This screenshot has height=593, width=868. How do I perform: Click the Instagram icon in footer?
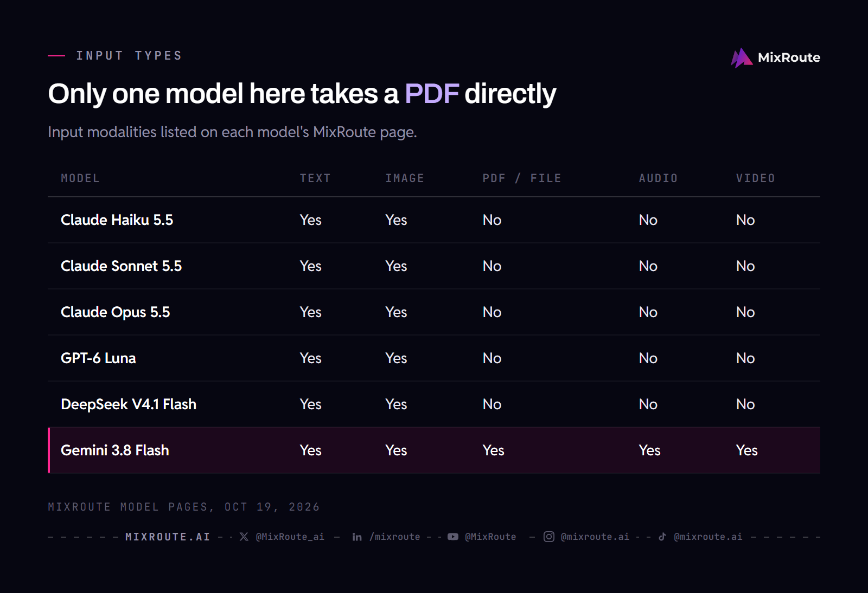click(x=549, y=537)
